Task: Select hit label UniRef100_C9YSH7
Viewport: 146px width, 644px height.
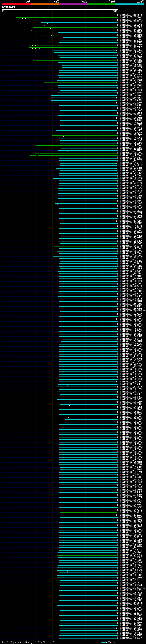Action: [x=131, y=58]
